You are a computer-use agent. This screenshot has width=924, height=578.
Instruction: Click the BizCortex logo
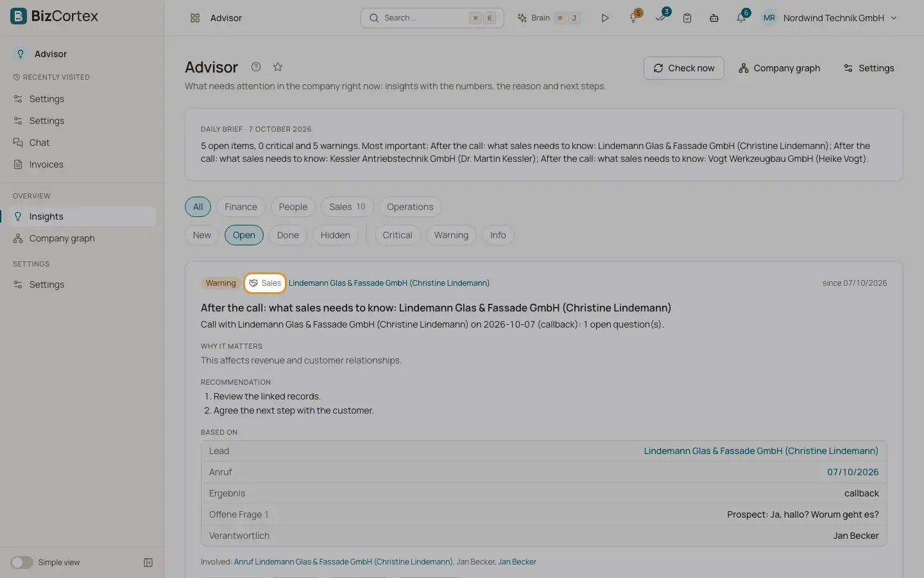click(x=55, y=16)
